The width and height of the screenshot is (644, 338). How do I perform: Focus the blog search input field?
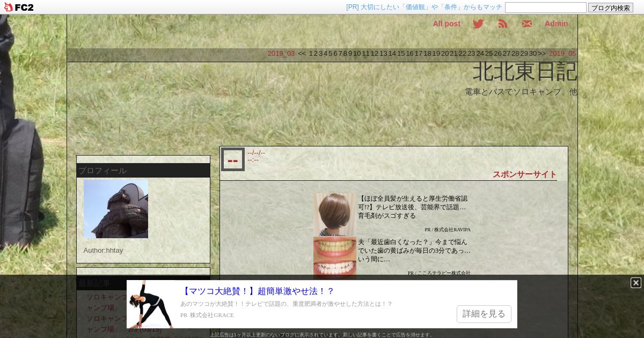tap(546, 8)
